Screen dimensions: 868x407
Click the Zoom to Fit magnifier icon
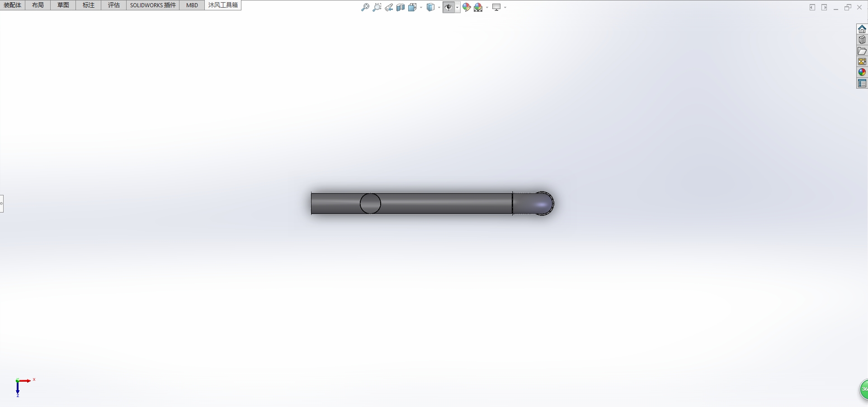(x=365, y=7)
